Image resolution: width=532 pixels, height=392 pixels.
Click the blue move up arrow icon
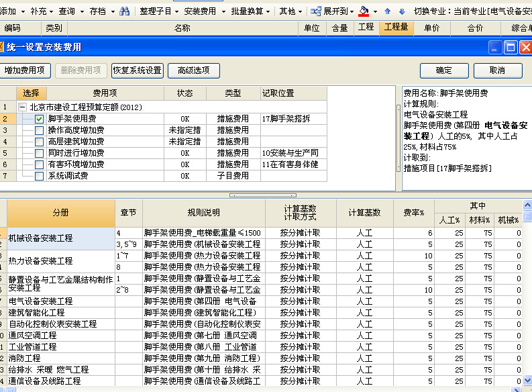(x=388, y=11)
